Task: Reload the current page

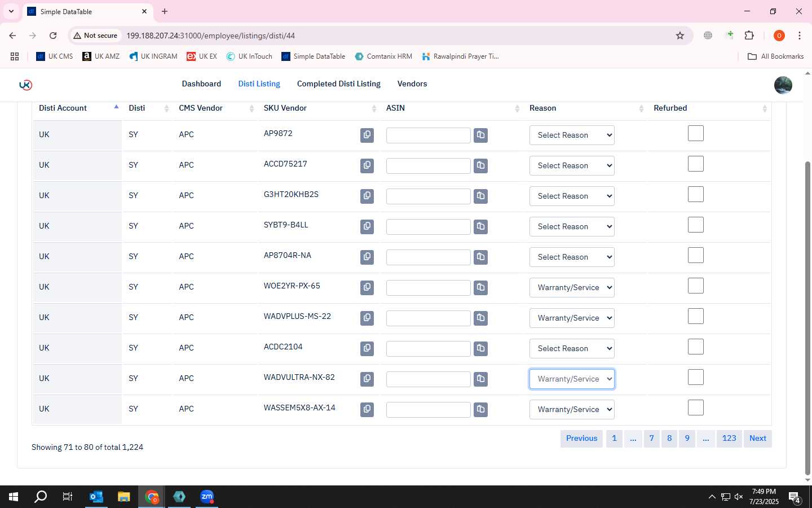Action: (53, 36)
